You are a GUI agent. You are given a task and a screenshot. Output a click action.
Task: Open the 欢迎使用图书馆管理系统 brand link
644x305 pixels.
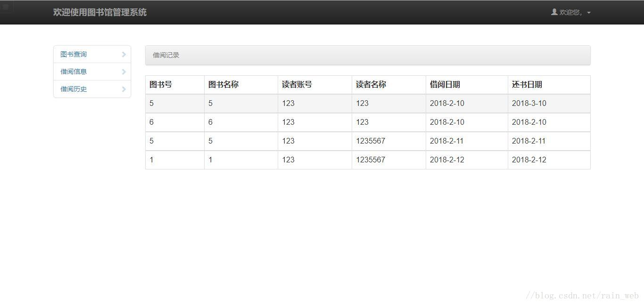click(x=100, y=12)
